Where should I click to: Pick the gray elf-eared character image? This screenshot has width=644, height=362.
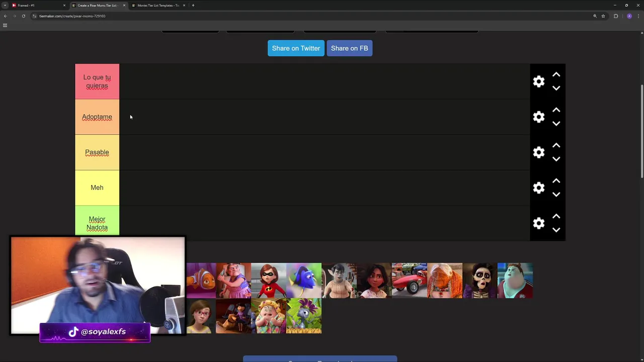coord(339,281)
